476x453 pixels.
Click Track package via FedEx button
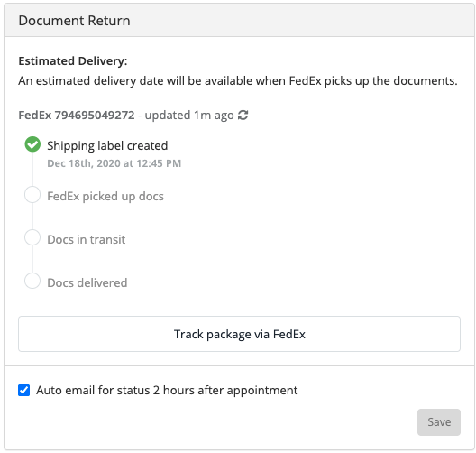(239, 334)
